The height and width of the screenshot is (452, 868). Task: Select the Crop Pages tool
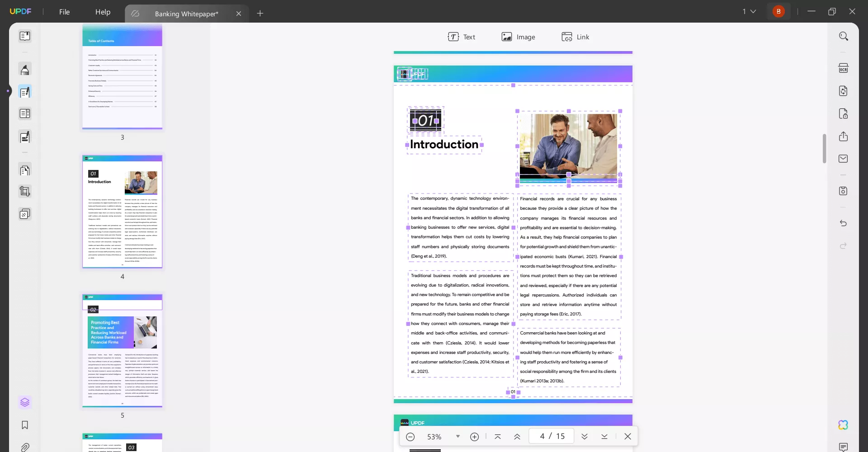25,192
